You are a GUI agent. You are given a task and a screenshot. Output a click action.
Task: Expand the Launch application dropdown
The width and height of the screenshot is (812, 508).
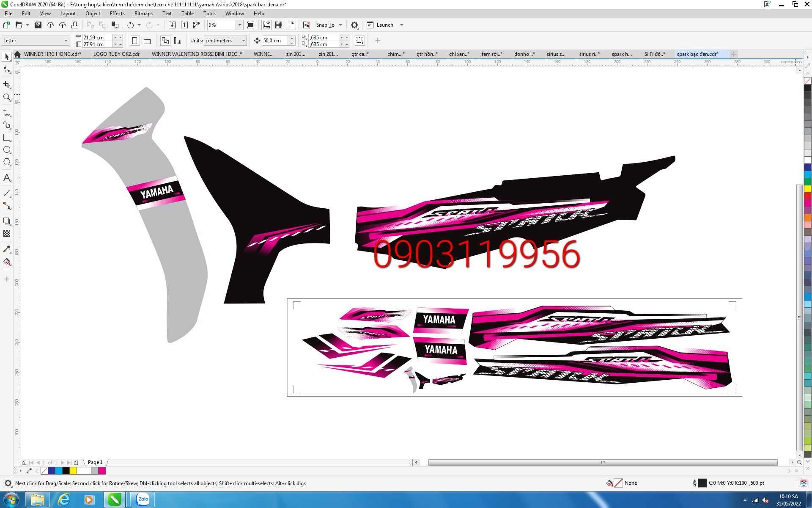(x=402, y=25)
